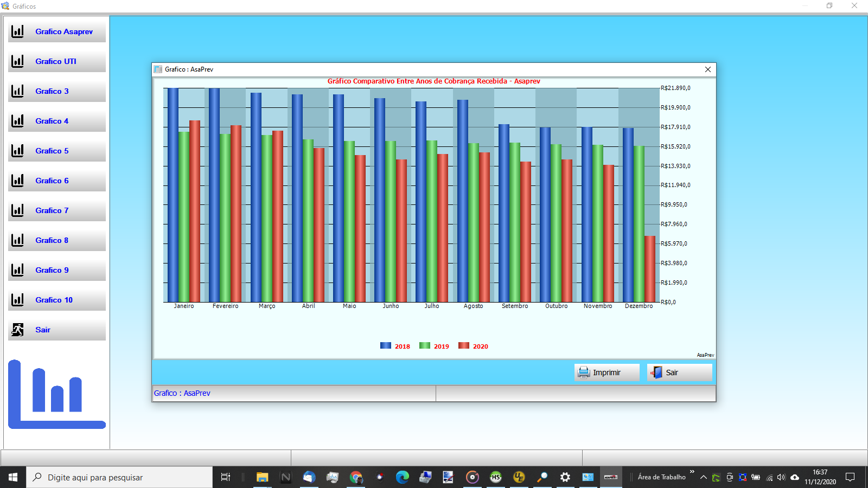
Task: Select the Grafico 3 sidebar button
Action: [x=57, y=91]
